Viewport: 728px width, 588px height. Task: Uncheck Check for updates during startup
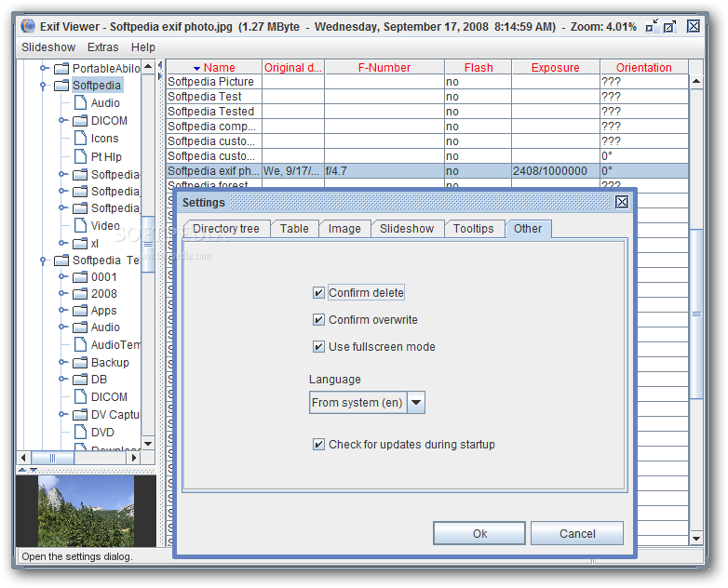(x=318, y=445)
